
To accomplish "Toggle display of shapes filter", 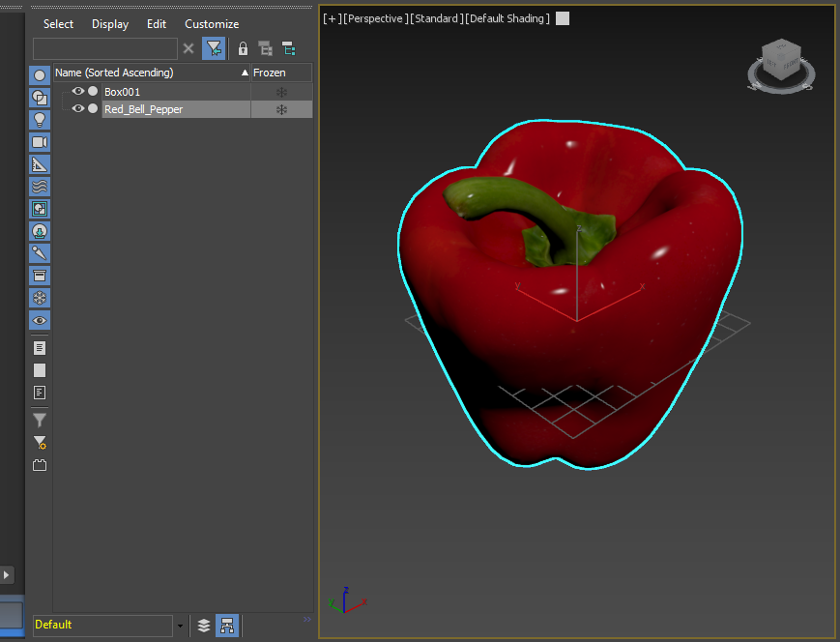I will tap(40, 98).
